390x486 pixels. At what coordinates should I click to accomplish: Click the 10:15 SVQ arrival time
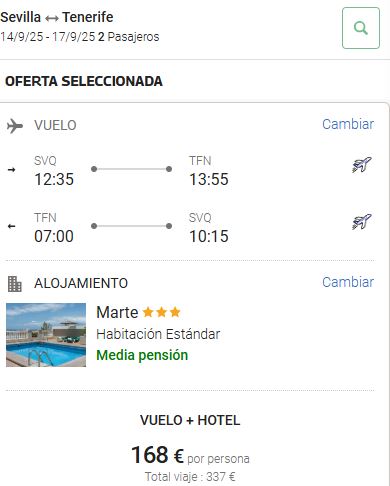coord(209,236)
